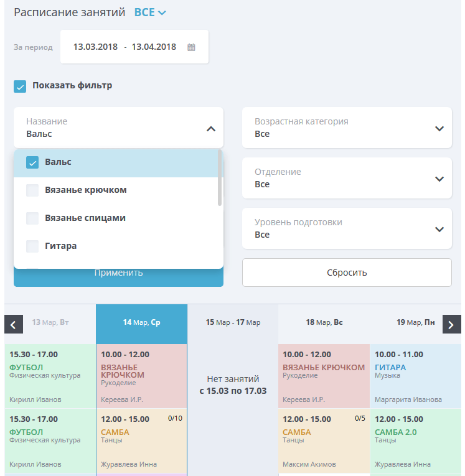Open the calendar date picker icon
The width and height of the screenshot is (465, 476).
tap(191, 47)
